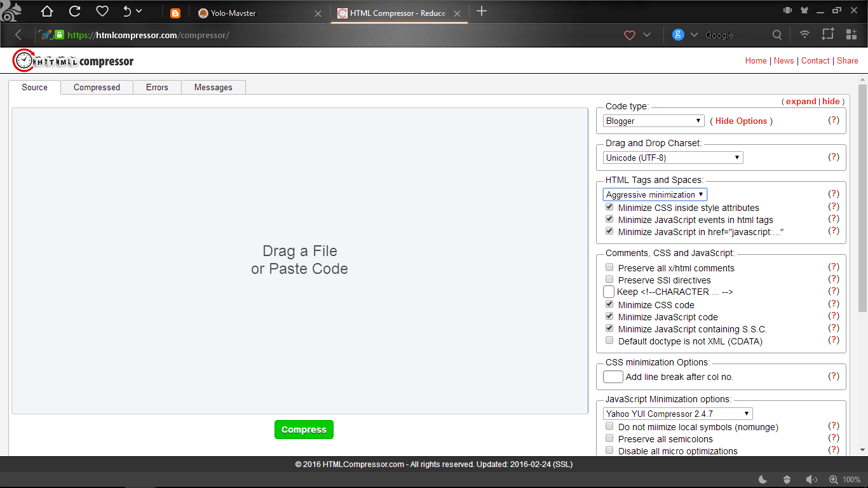The height and width of the screenshot is (488, 868).
Task: Click the green Compress button
Action: click(x=304, y=430)
